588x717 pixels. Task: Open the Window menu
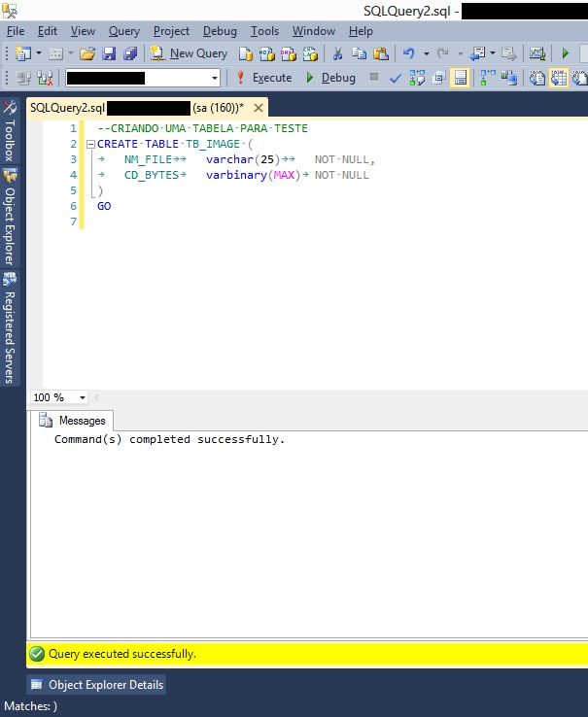click(314, 31)
